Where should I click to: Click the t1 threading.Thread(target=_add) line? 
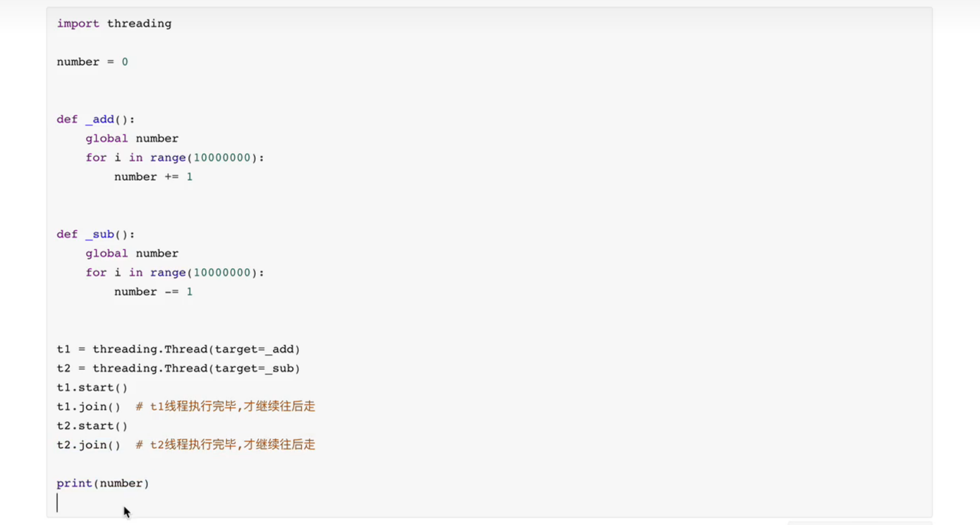click(178, 349)
